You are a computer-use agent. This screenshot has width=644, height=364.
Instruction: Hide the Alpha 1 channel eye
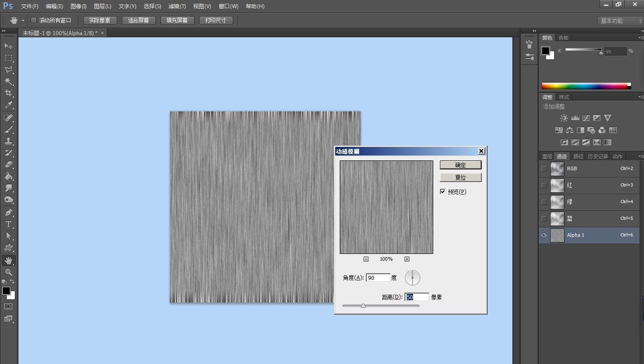(x=544, y=235)
